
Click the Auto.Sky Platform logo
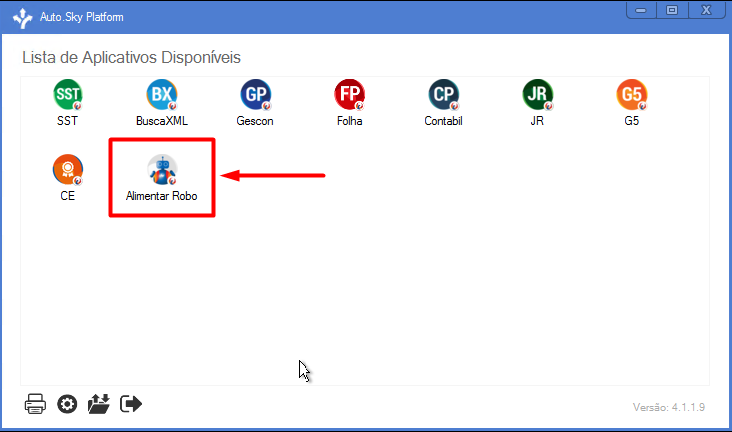[22, 18]
